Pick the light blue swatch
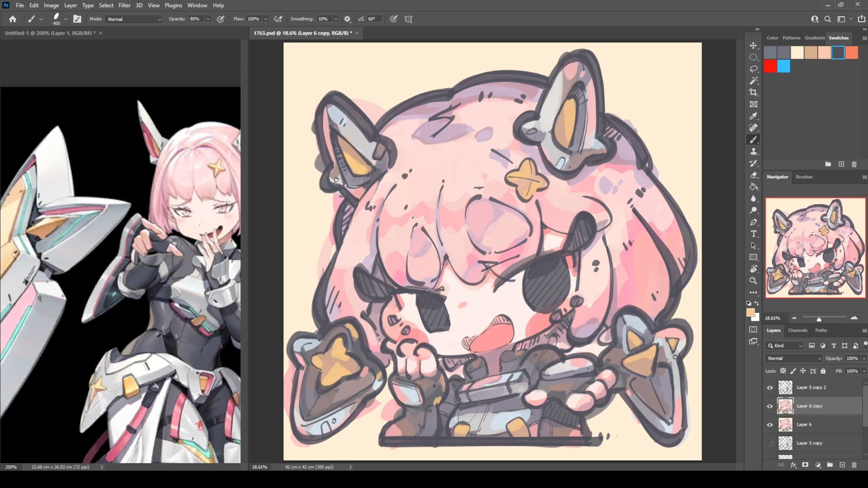 [x=784, y=66]
